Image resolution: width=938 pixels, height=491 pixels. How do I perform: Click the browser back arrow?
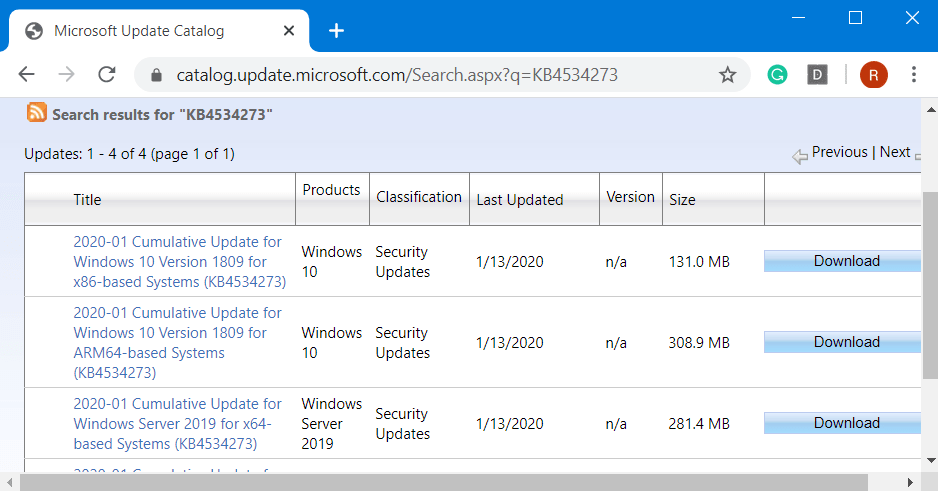tap(27, 75)
